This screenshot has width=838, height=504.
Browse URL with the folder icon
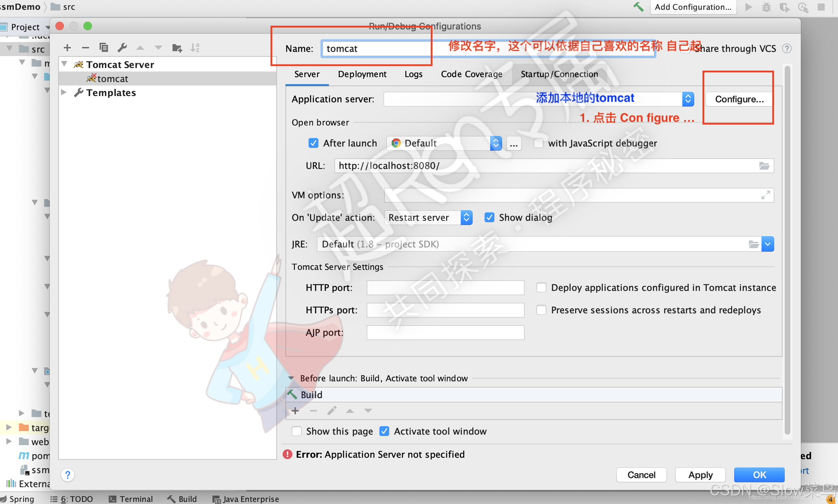(764, 166)
